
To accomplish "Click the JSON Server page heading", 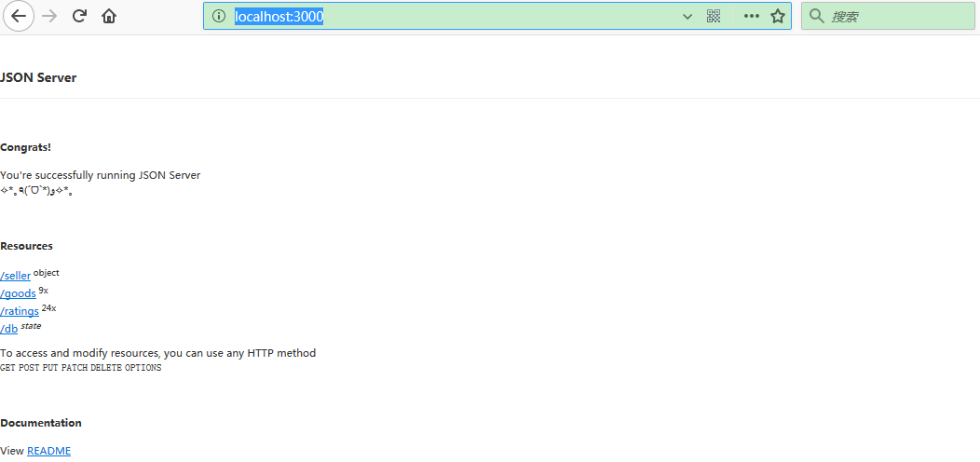I will pyautogui.click(x=38, y=78).
